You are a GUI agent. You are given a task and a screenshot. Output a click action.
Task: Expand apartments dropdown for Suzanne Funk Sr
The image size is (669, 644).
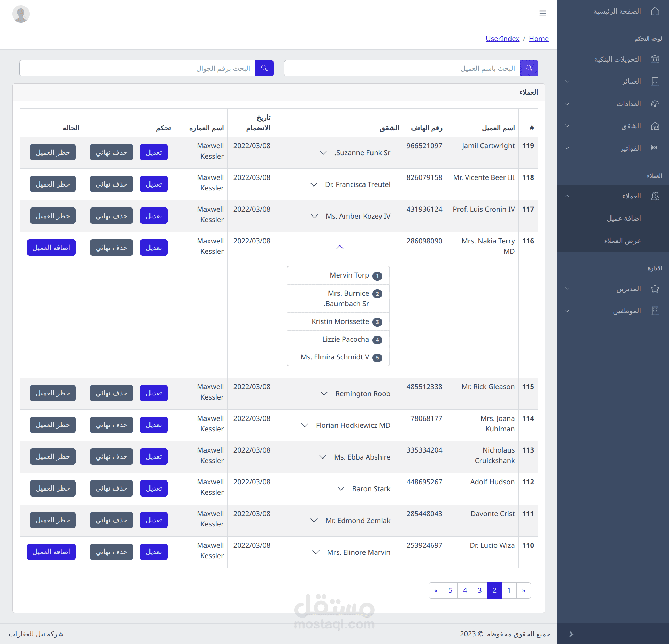tap(323, 153)
